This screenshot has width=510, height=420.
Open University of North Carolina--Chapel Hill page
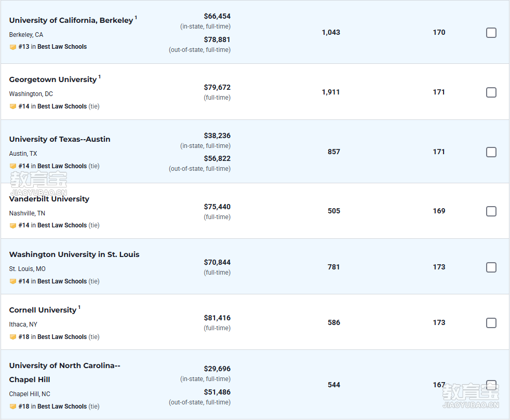(x=64, y=373)
